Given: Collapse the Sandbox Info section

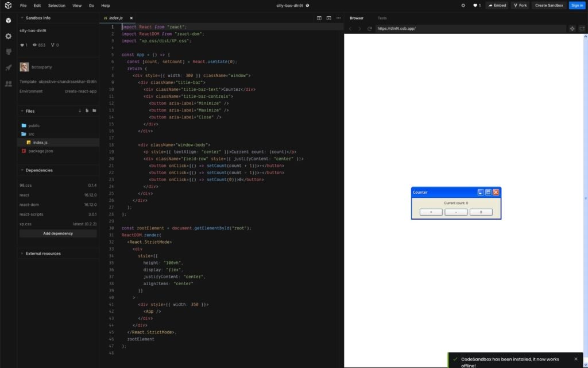Looking at the screenshot, I should click(x=22, y=18).
